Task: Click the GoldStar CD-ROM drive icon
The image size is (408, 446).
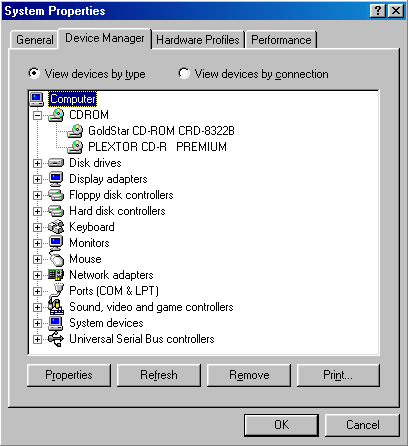Action: 75,131
